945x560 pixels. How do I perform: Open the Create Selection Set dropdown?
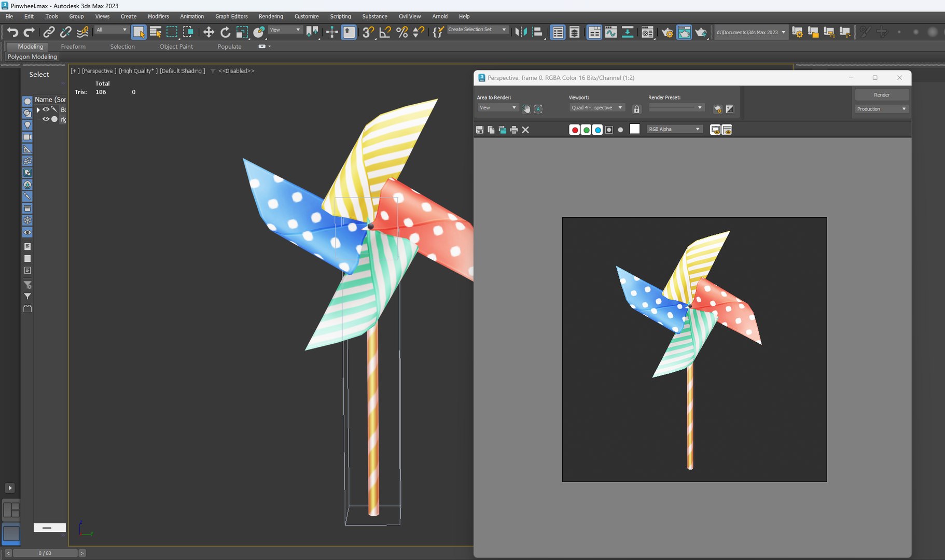(477, 30)
